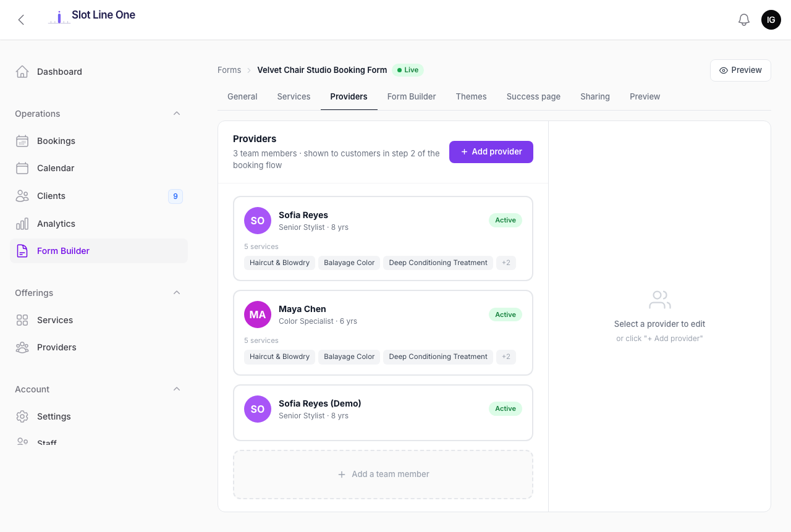The height and width of the screenshot is (532, 791).
Task: Click Sofia Reyes (Demo) SO avatar
Action: pyautogui.click(x=258, y=409)
